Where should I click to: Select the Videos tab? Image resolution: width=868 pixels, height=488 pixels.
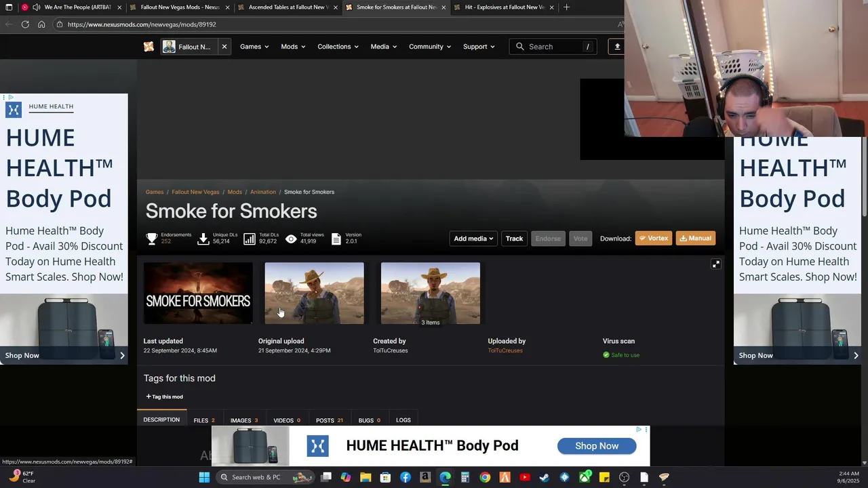(287, 420)
